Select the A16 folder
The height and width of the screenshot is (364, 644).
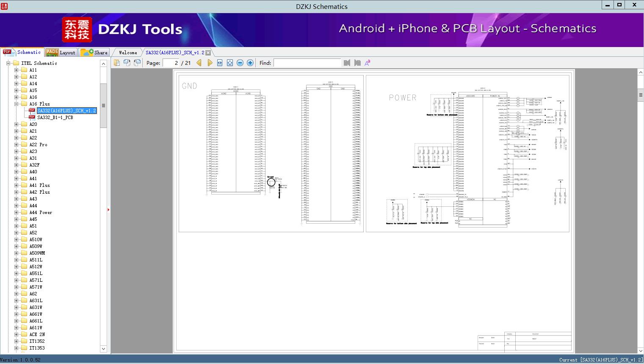(33, 97)
